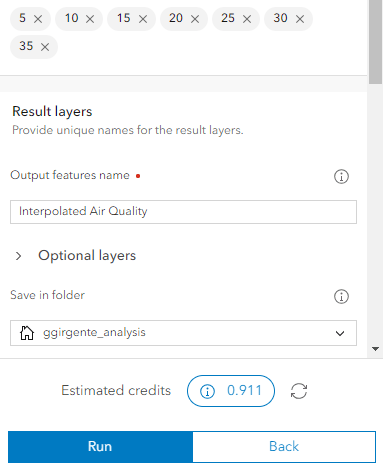Viewport: 383px width, 467px height.
Task: Run the analysis tool
Action: click(100, 447)
